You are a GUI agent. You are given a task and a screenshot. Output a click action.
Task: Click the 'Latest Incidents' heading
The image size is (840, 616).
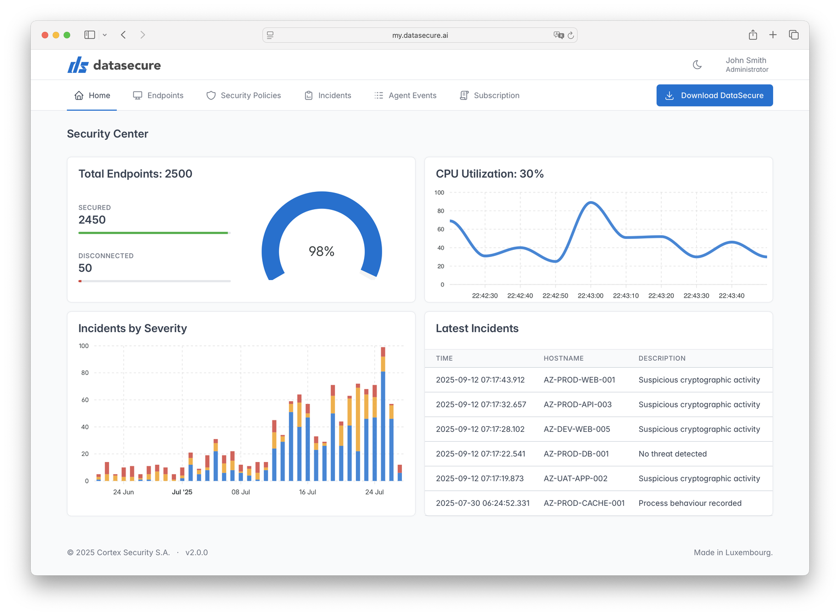pyautogui.click(x=477, y=328)
